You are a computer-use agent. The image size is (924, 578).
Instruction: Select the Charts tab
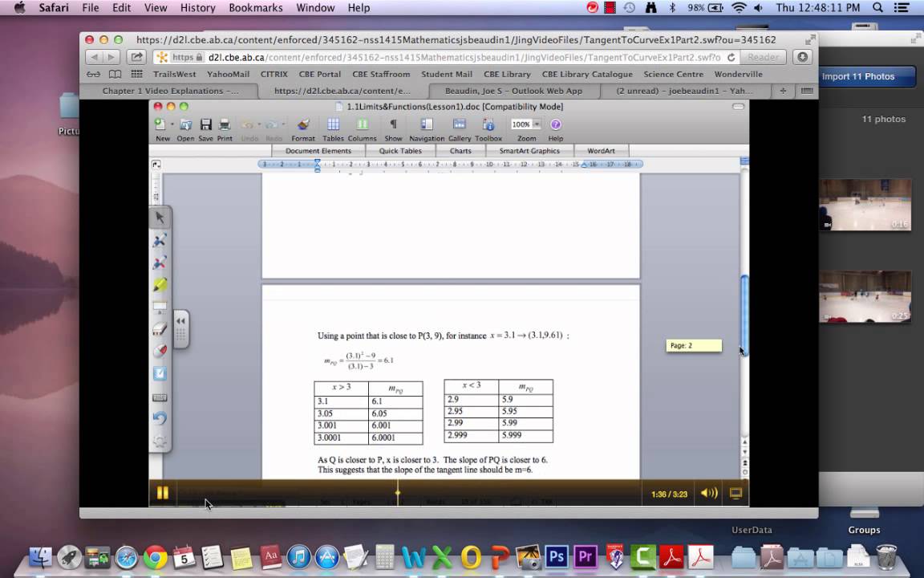pos(460,151)
